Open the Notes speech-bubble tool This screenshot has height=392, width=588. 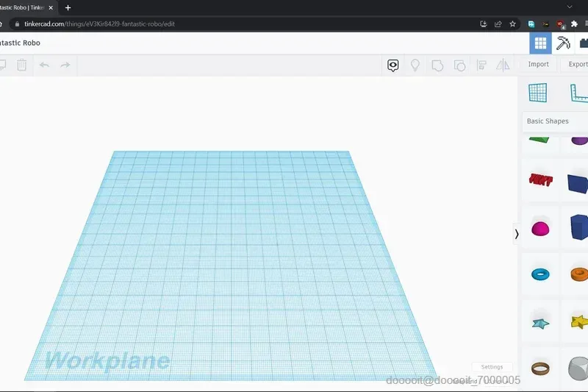click(392, 65)
